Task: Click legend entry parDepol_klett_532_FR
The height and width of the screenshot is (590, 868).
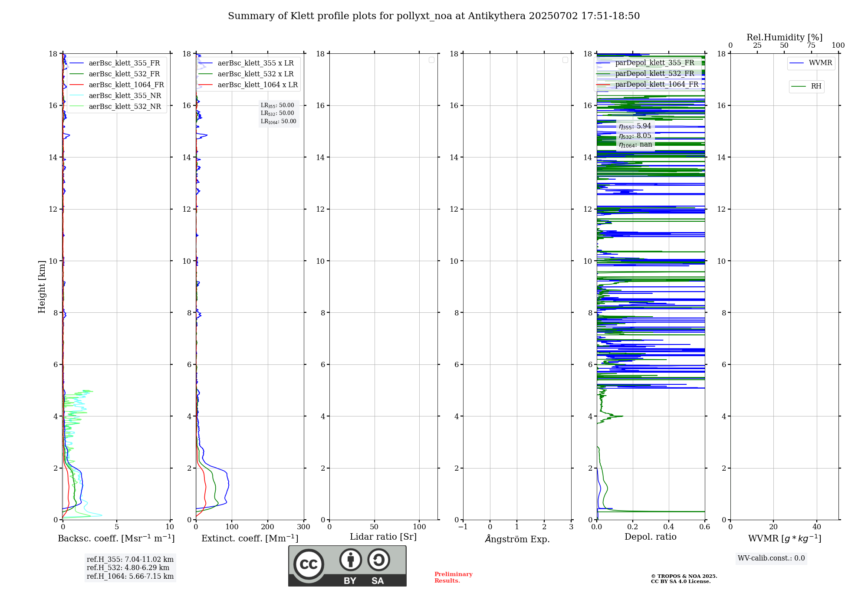Action: tap(654, 74)
